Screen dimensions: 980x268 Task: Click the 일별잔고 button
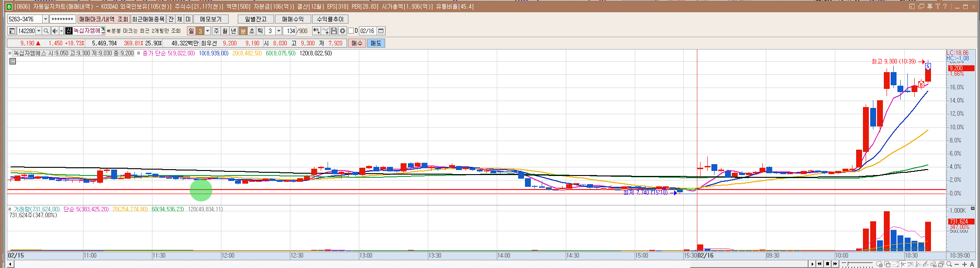click(x=256, y=19)
